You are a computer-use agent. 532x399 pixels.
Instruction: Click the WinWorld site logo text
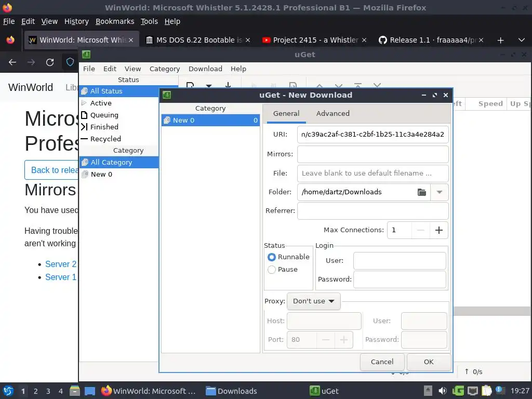pyautogui.click(x=31, y=87)
